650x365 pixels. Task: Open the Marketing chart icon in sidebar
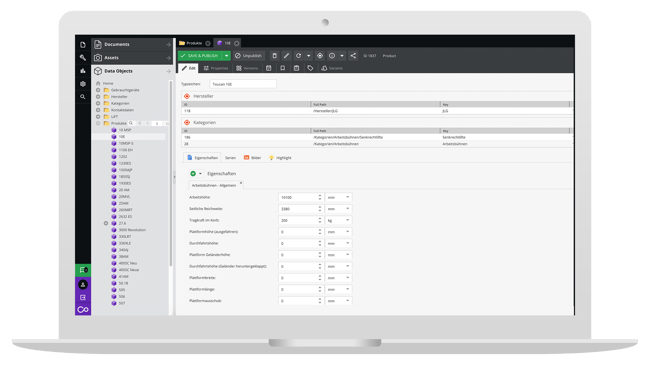pyautogui.click(x=83, y=71)
